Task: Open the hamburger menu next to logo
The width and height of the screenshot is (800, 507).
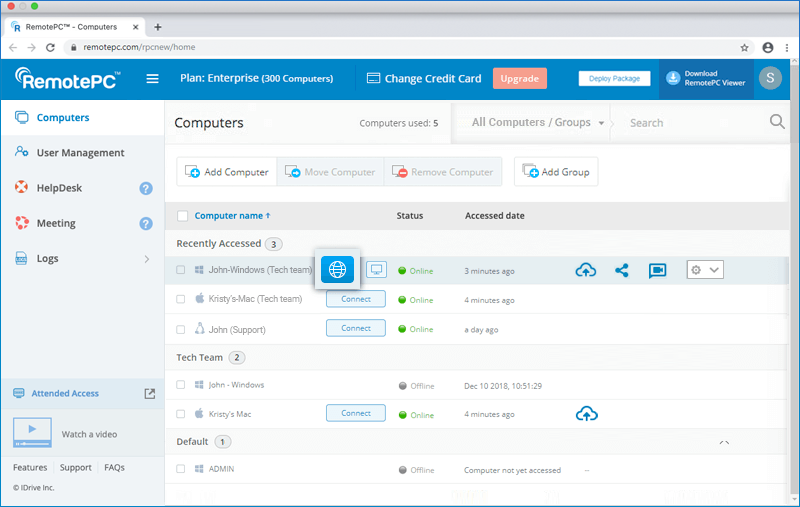Action: point(153,79)
